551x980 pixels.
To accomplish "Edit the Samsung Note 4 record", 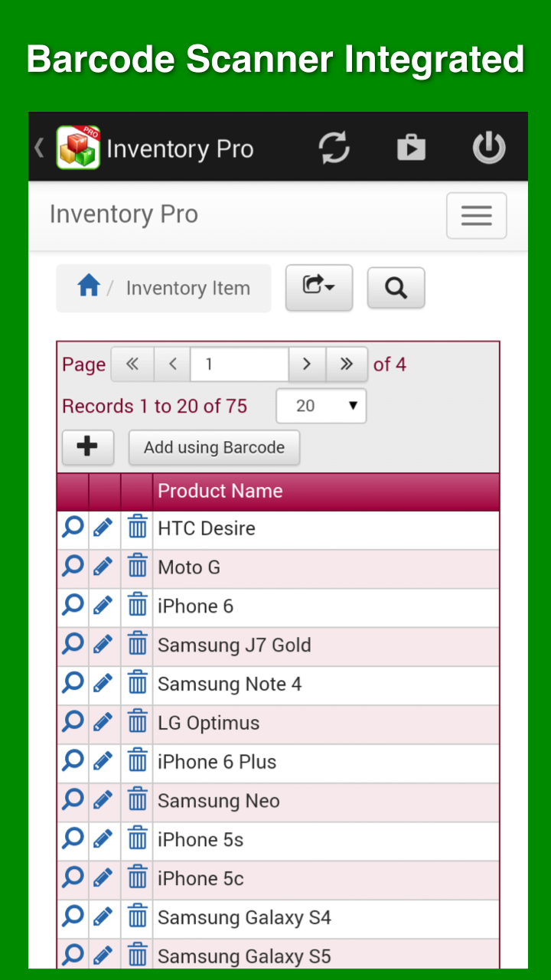I will click(x=103, y=684).
